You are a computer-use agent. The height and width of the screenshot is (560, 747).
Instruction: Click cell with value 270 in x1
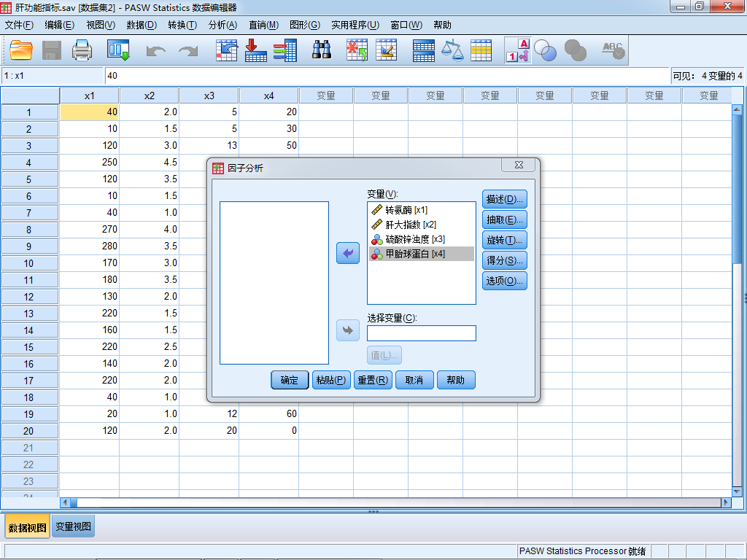click(x=90, y=229)
